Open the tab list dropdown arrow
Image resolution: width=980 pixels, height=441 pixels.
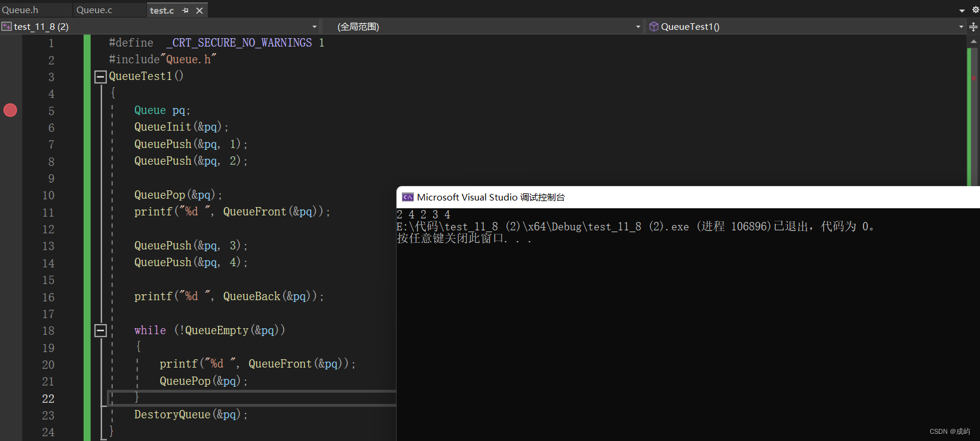pyautogui.click(x=962, y=11)
